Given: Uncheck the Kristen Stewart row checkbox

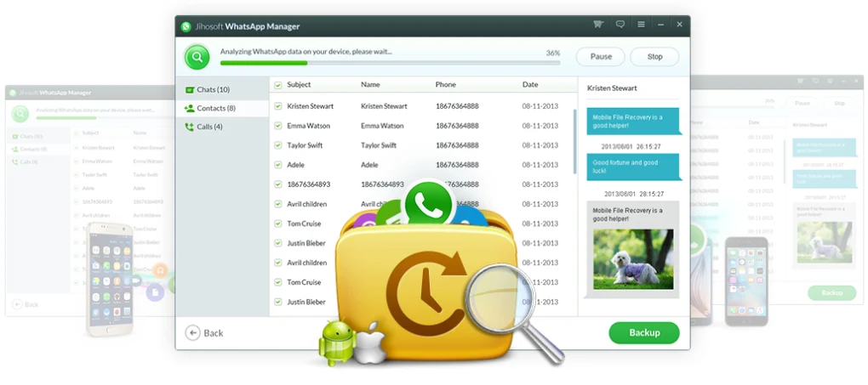Looking at the screenshot, I should point(277,106).
